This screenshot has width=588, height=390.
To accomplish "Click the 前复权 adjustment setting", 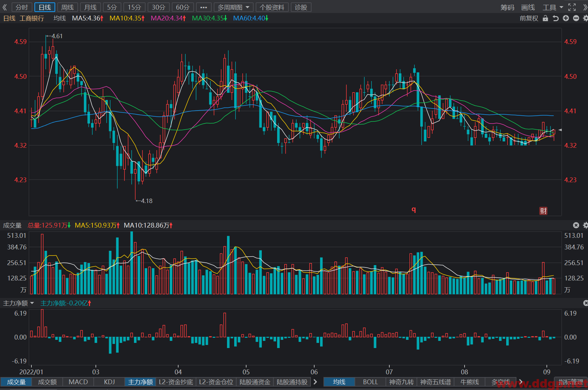I will coord(529,18).
